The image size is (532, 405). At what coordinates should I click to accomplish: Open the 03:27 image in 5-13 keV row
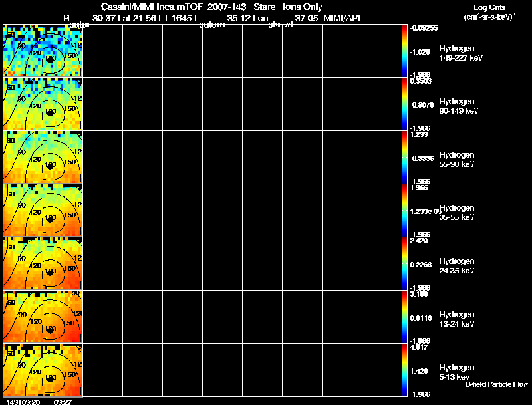(63, 370)
